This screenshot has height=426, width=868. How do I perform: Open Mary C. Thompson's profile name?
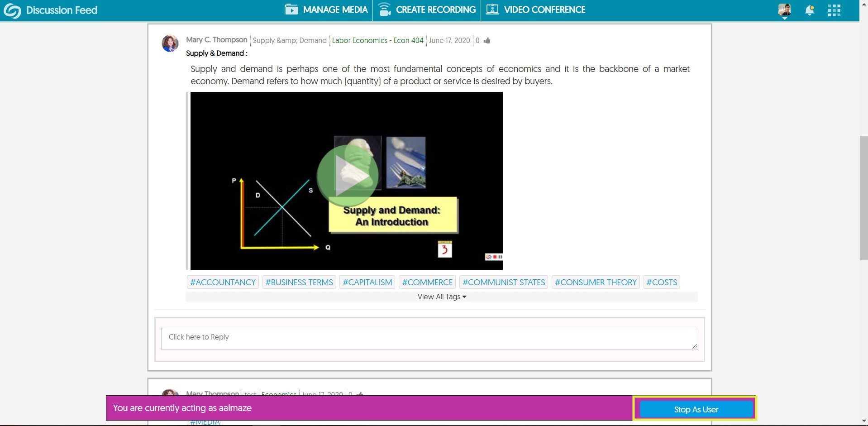pyautogui.click(x=217, y=40)
